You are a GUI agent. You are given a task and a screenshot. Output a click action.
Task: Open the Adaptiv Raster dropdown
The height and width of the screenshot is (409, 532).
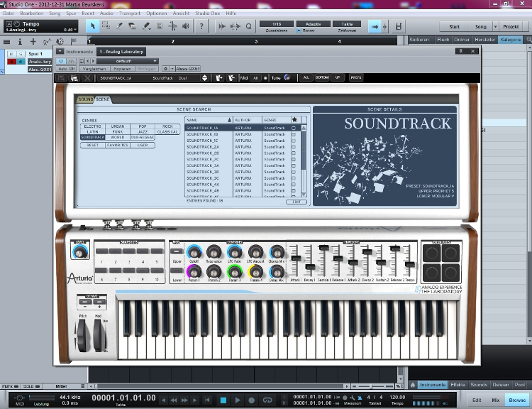313,24
